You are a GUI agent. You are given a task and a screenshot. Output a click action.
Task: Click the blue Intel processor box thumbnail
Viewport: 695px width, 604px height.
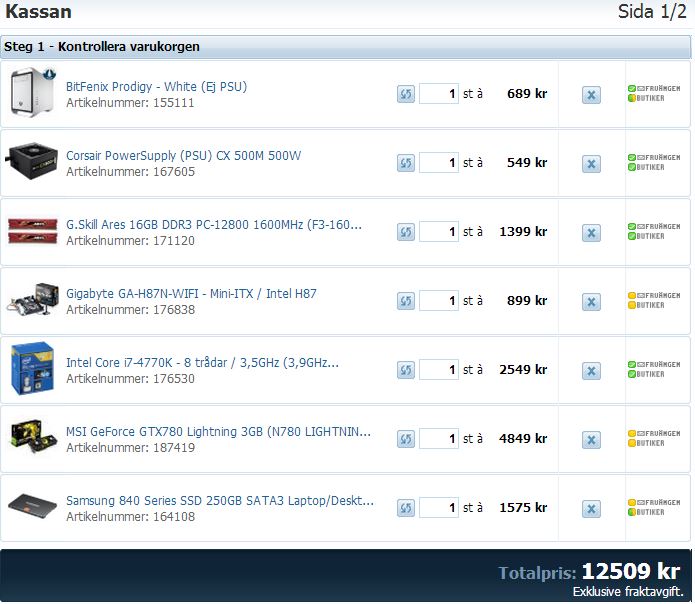[x=32, y=368]
